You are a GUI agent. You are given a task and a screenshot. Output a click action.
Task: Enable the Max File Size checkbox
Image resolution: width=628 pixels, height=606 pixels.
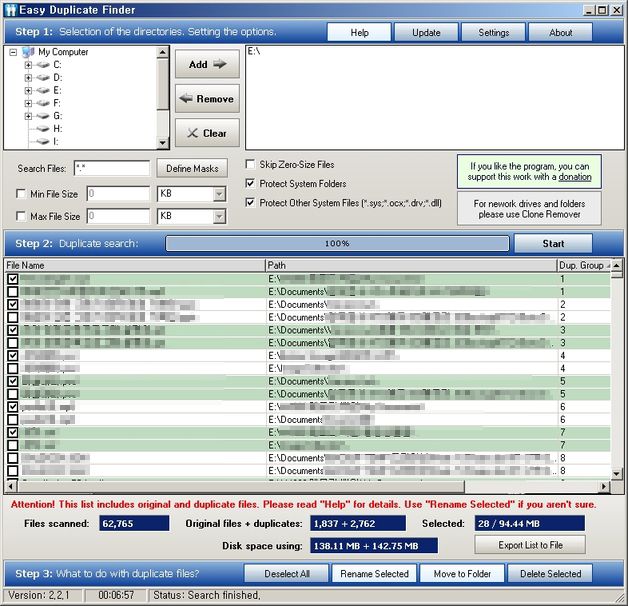(20, 216)
